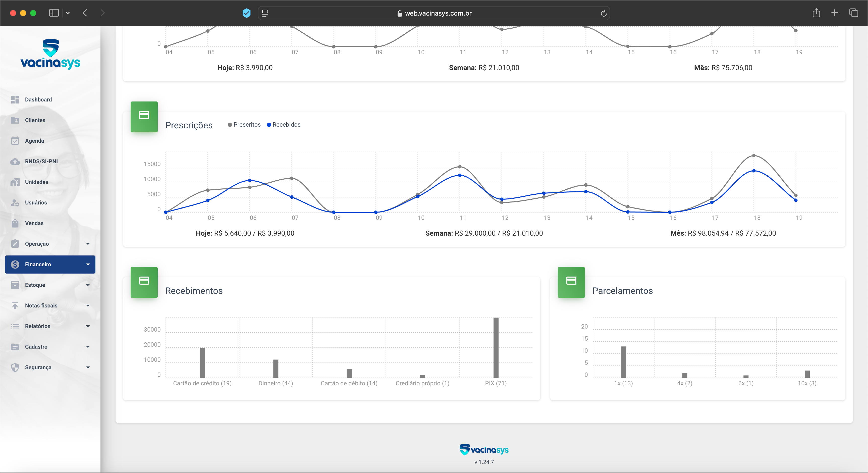Open the Dashboard menu item

click(50, 100)
